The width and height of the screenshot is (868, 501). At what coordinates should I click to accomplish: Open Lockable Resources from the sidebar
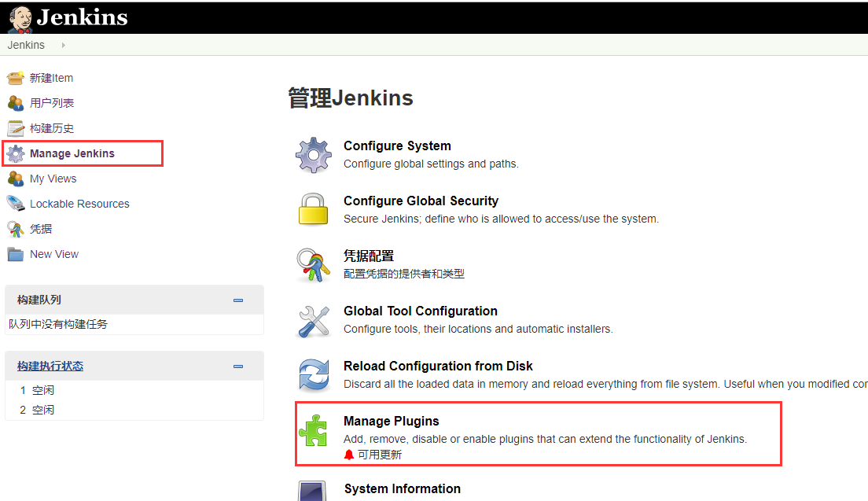coord(17,204)
